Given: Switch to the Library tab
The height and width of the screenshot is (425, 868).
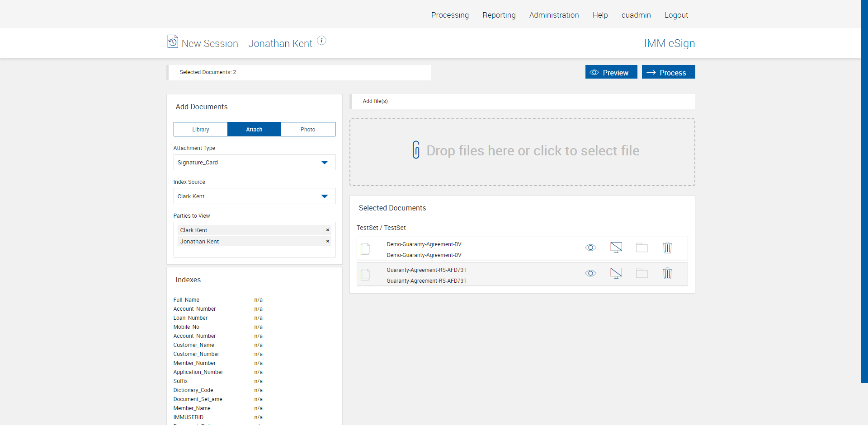Looking at the screenshot, I should [201, 130].
